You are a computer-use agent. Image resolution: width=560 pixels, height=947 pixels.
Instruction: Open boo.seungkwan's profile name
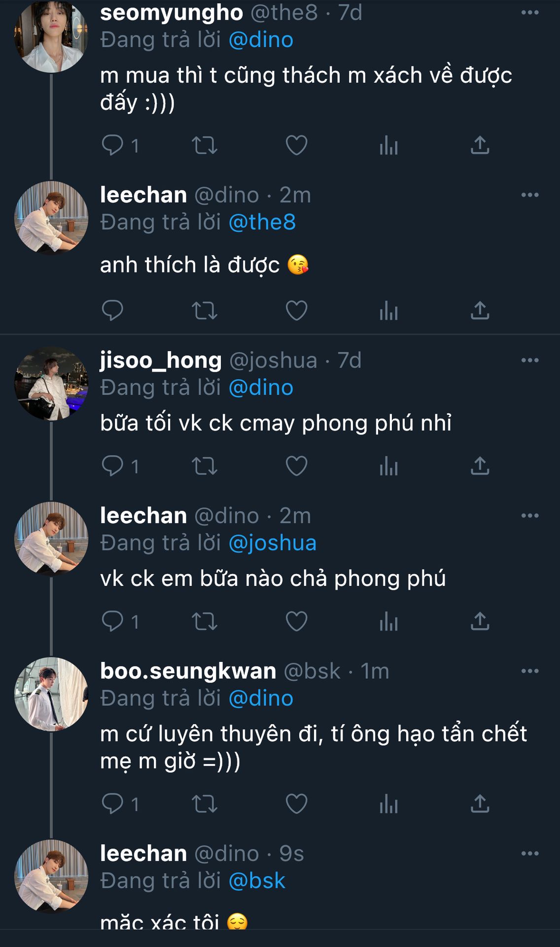(188, 671)
